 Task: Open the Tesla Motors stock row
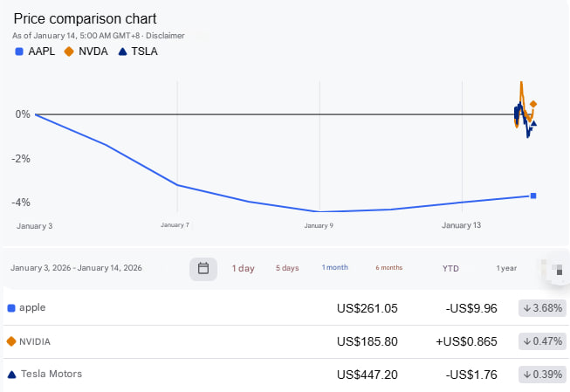pos(285,375)
